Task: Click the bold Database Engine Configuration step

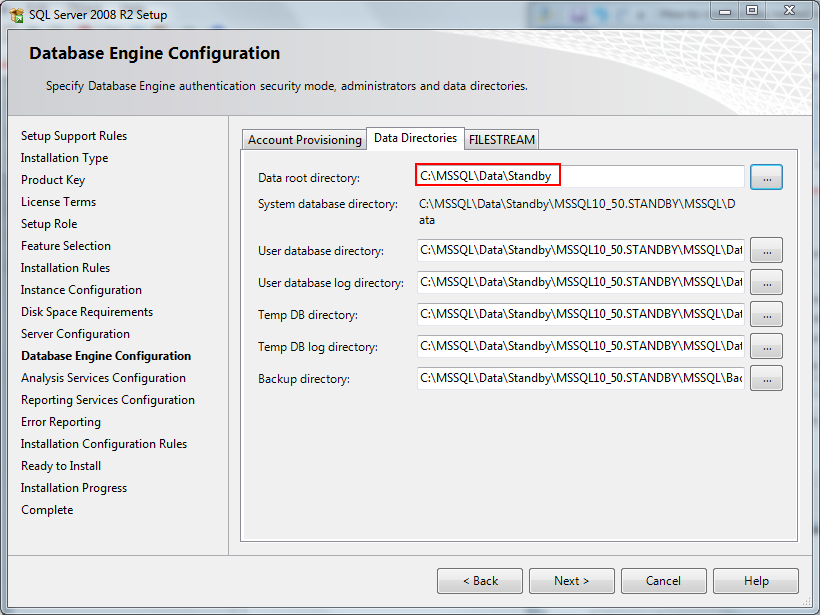Action: click(106, 356)
